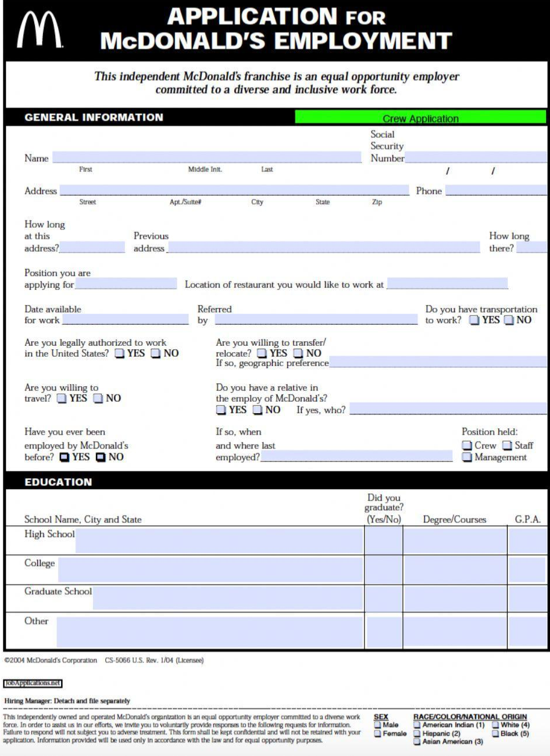Click the College 'Did you graduate' field
The height and width of the screenshot is (756, 550).
pos(384,570)
